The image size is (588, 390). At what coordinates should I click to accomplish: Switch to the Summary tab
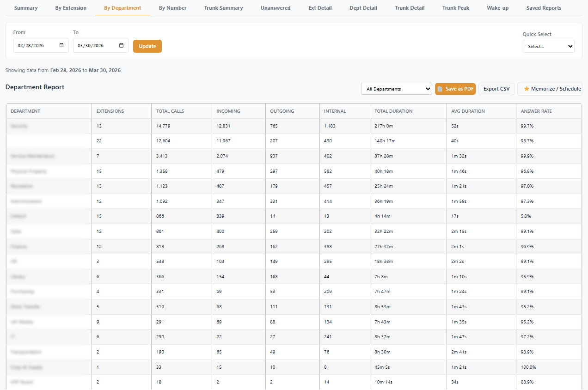26,8
